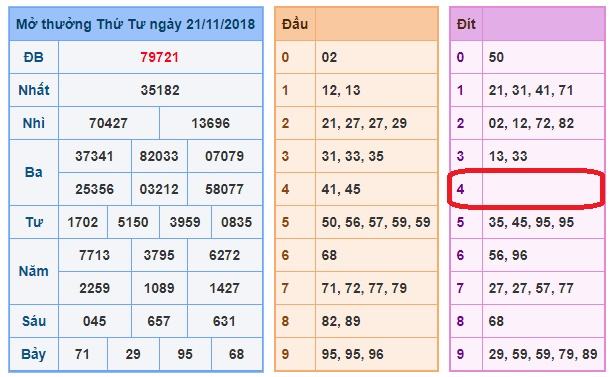Screen dimensions: 615x377
Task: Click the Đầu column header
Action: (295, 24)
